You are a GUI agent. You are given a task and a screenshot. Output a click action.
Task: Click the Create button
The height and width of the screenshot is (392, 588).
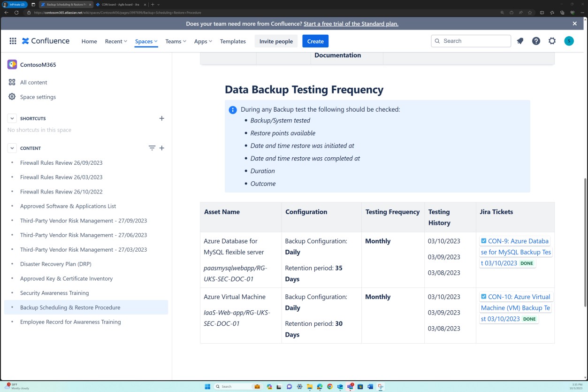(x=315, y=41)
